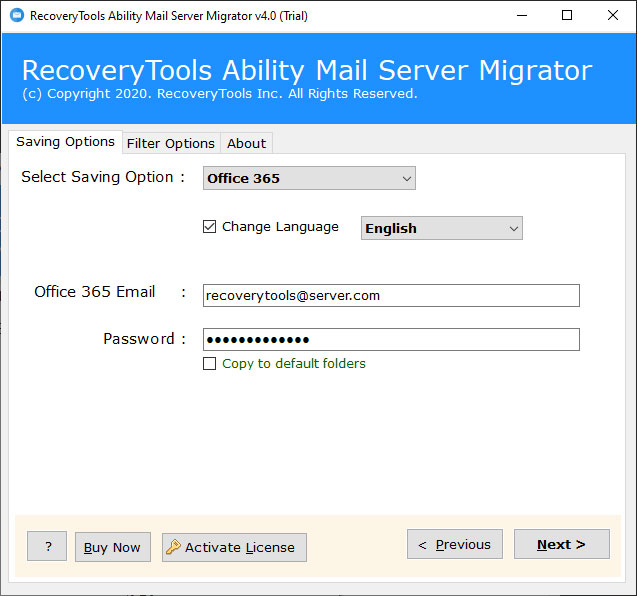Go to the About tab

[246, 143]
